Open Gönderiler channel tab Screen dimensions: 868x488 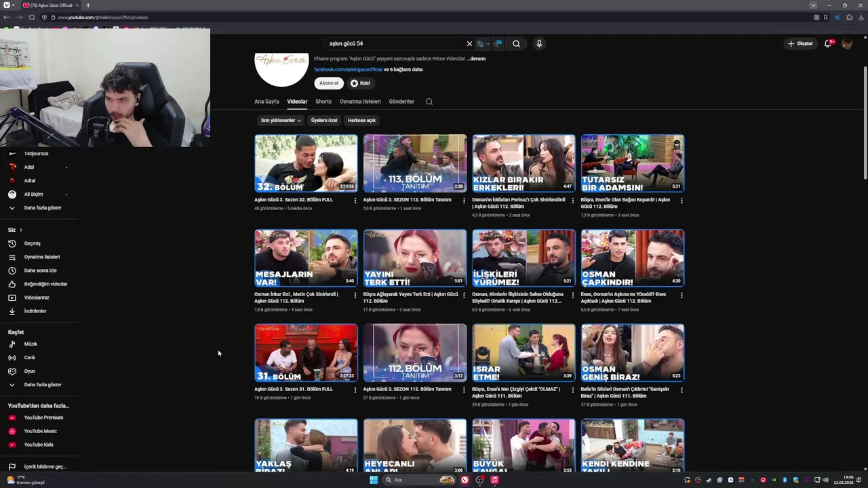point(401,102)
